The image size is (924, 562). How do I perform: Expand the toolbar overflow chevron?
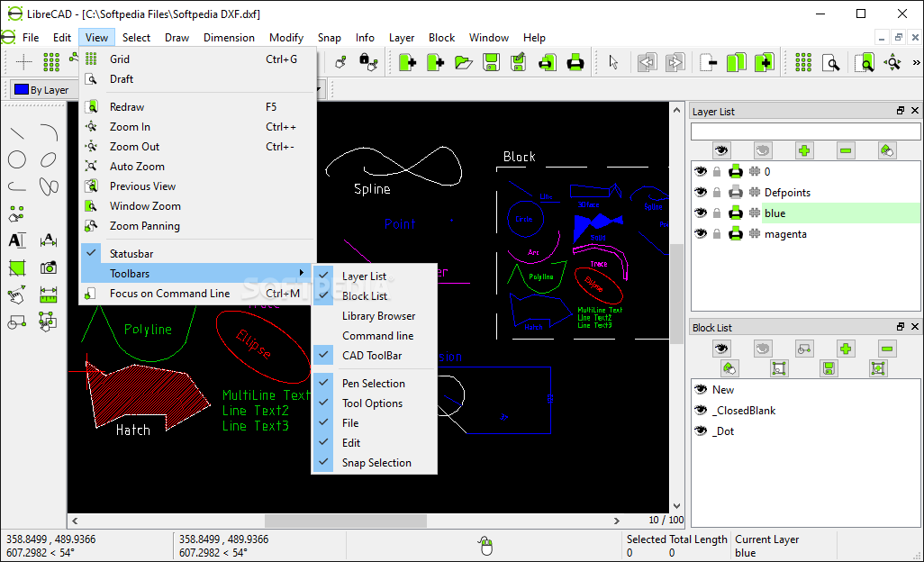(x=916, y=62)
